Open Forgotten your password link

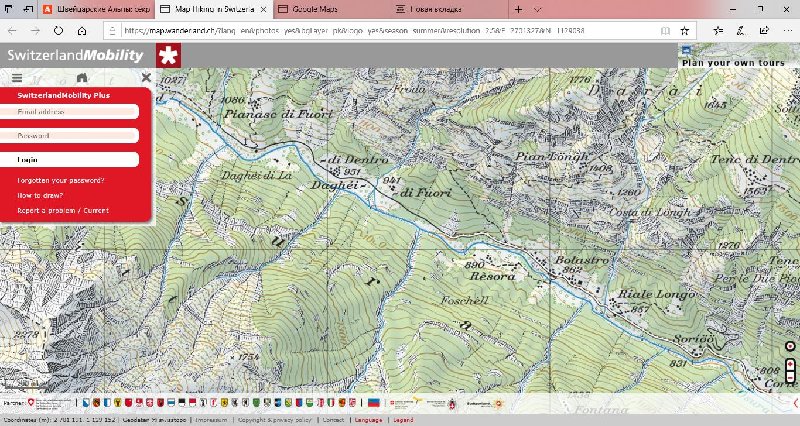click(x=61, y=181)
